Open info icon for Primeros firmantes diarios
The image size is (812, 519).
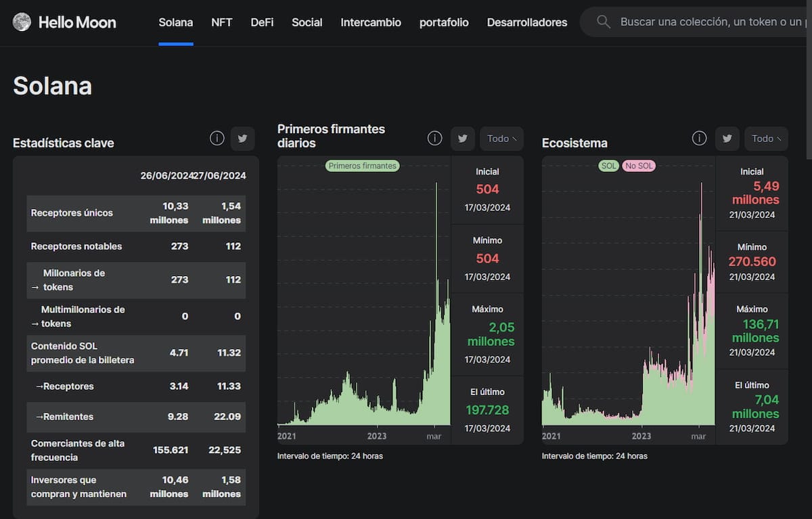coord(434,138)
